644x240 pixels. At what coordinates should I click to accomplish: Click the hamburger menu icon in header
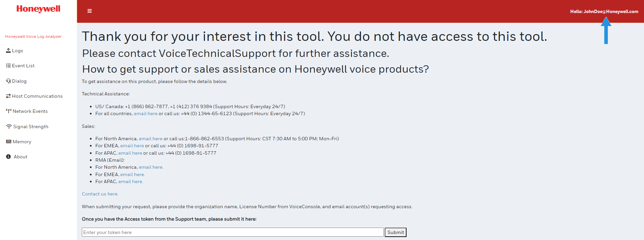click(x=90, y=11)
